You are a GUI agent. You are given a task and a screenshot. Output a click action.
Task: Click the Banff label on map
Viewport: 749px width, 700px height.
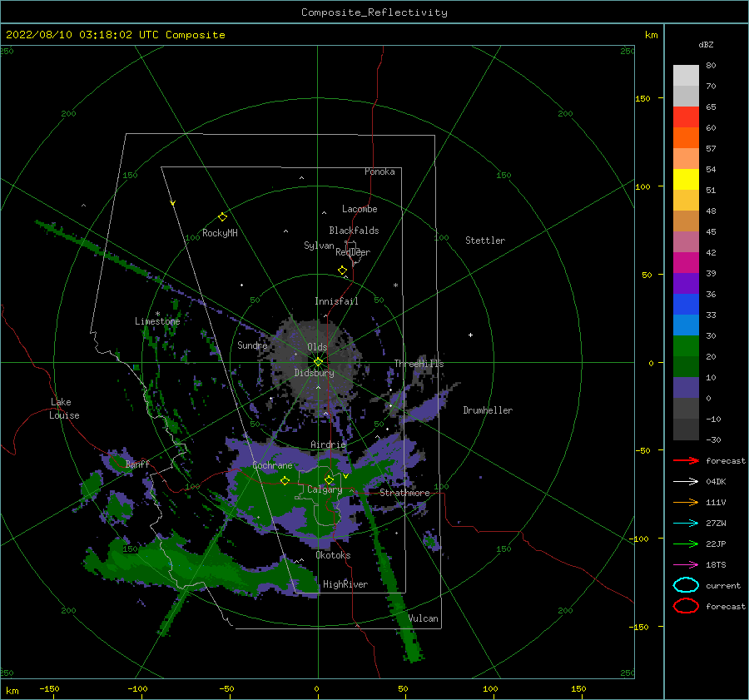tap(137, 464)
